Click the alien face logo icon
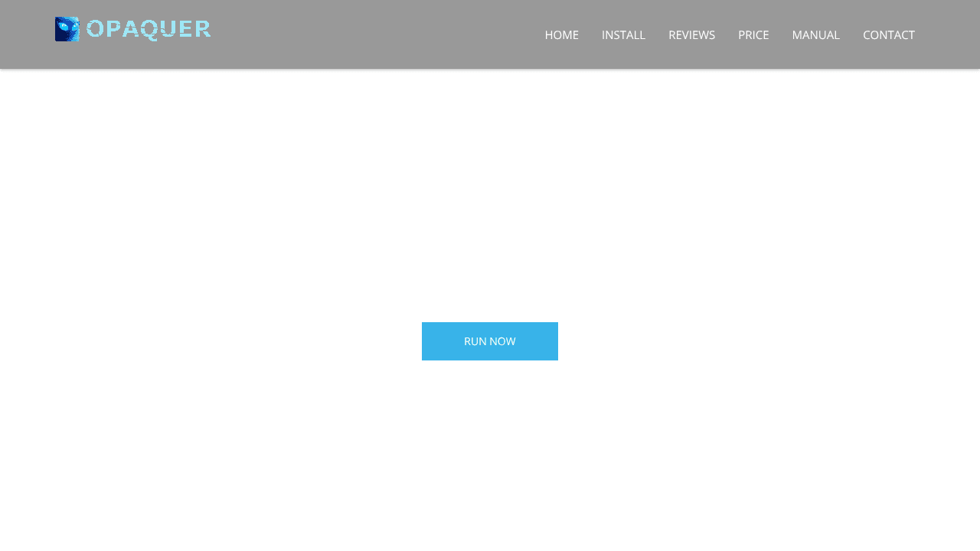Screen dimensions: 980x551 tap(67, 29)
